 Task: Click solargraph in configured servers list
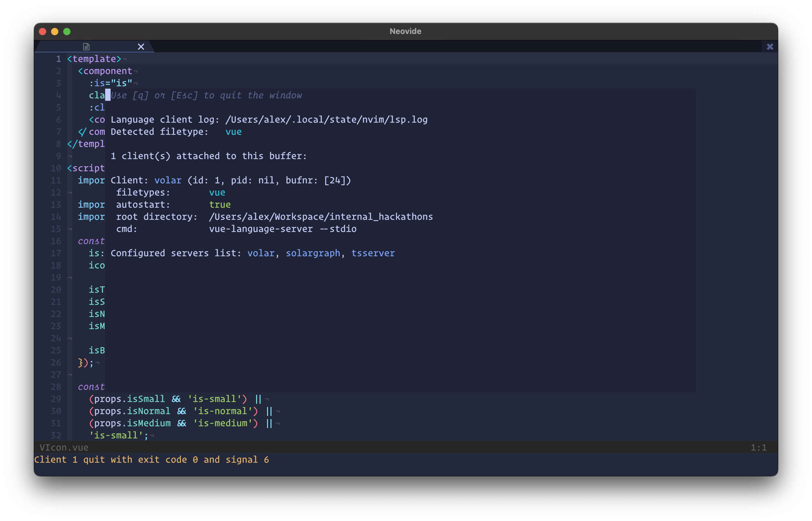(x=312, y=254)
